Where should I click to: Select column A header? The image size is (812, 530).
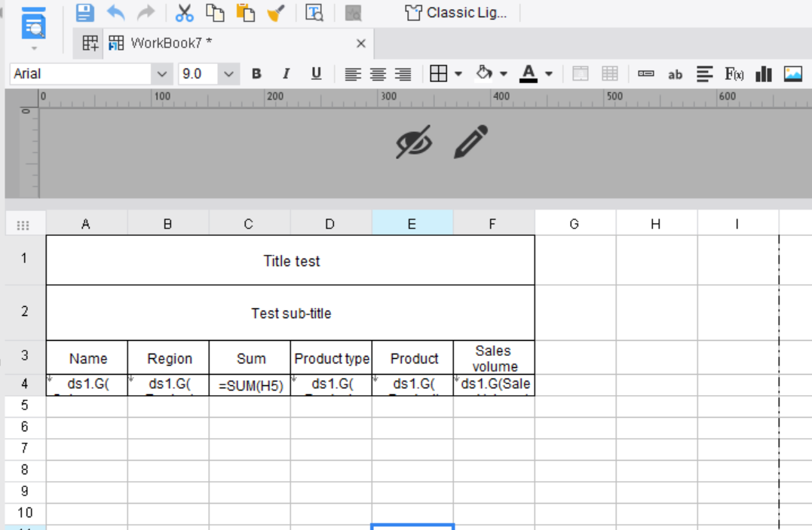pos(87,223)
